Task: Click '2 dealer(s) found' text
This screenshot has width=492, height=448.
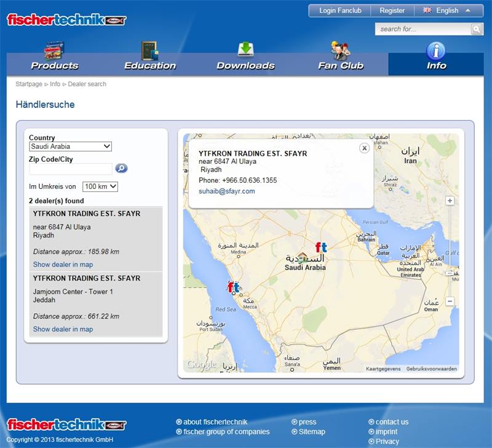Action: (x=57, y=201)
